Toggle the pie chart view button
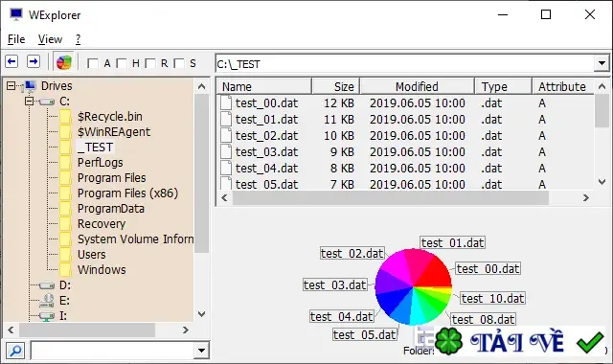Viewport: 613px width, 364px height. point(64,62)
